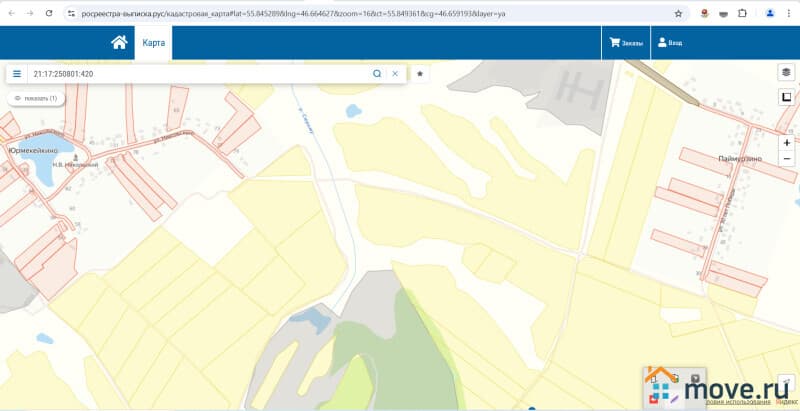Toggle the "показать (1)" results eye button
The width and height of the screenshot is (800, 411).
[36, 99]
